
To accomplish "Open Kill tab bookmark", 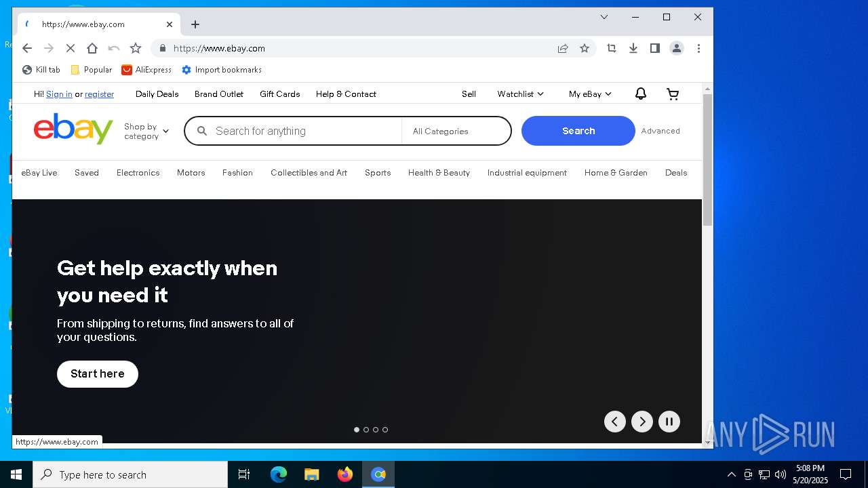I will click(x=41, y=70).
